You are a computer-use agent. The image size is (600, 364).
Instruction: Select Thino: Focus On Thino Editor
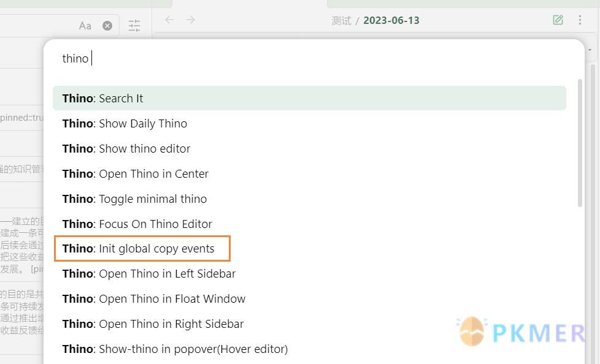click(x=309, y=224)
